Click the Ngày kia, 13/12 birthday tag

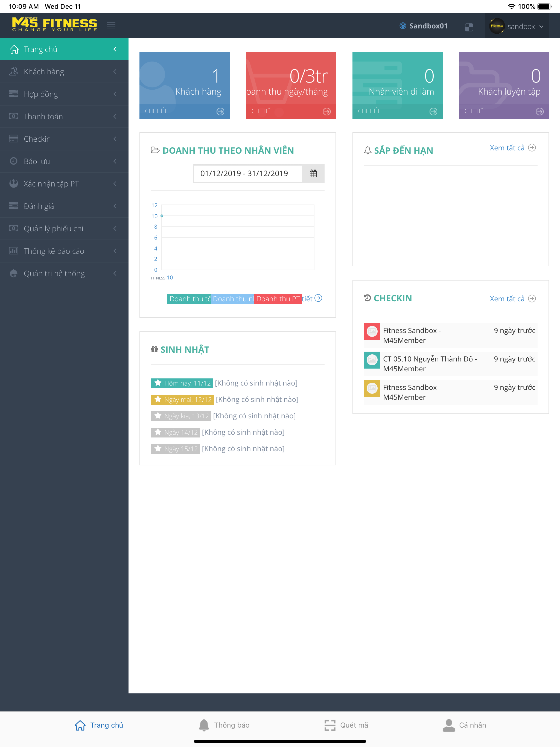[181, 416]
